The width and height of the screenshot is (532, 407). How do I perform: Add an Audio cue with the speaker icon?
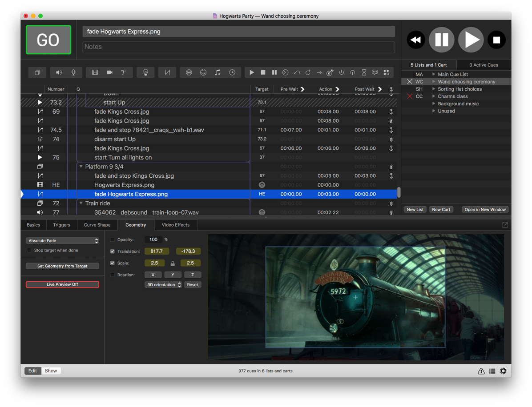pyautogui.click(x=59, y=72)
